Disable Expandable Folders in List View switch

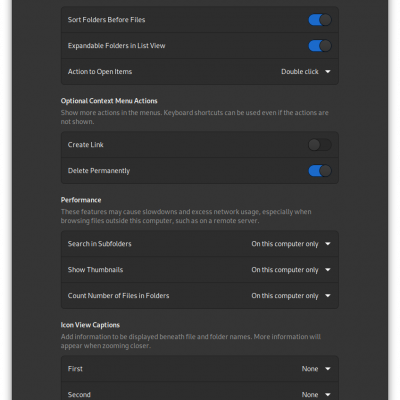coord(320,46)
